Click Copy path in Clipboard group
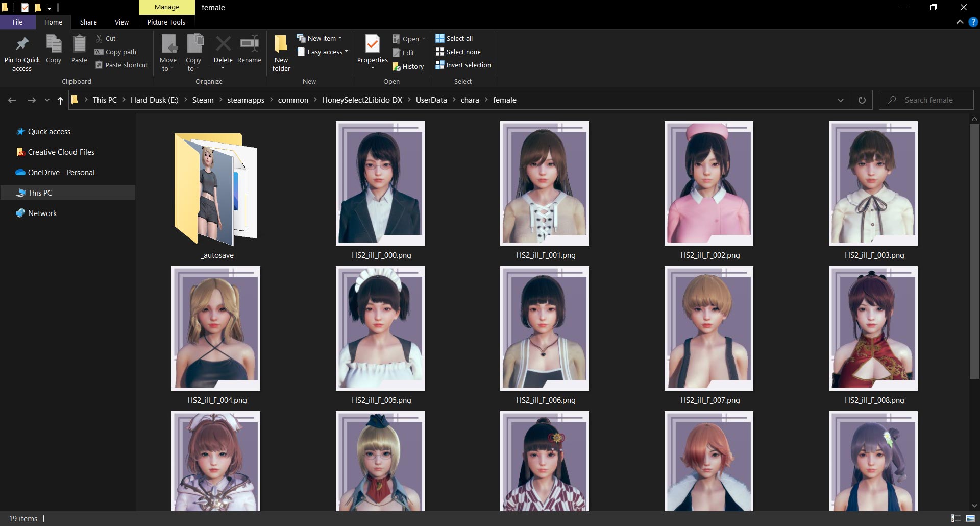The image size is (980, 526). click(115, 52)
